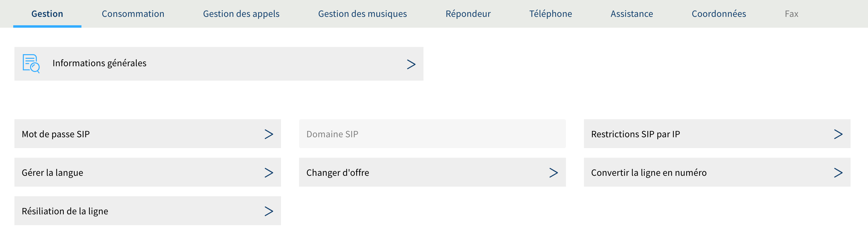868x239 pixels.
Task: Expand Informations générales with its chevron
Action: [x=411, y=64]
